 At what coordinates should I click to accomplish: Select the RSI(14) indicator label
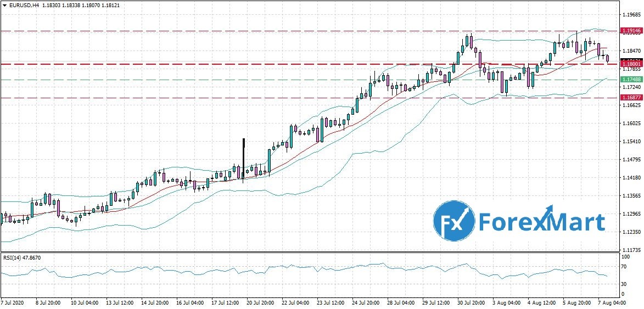point(21,257)
